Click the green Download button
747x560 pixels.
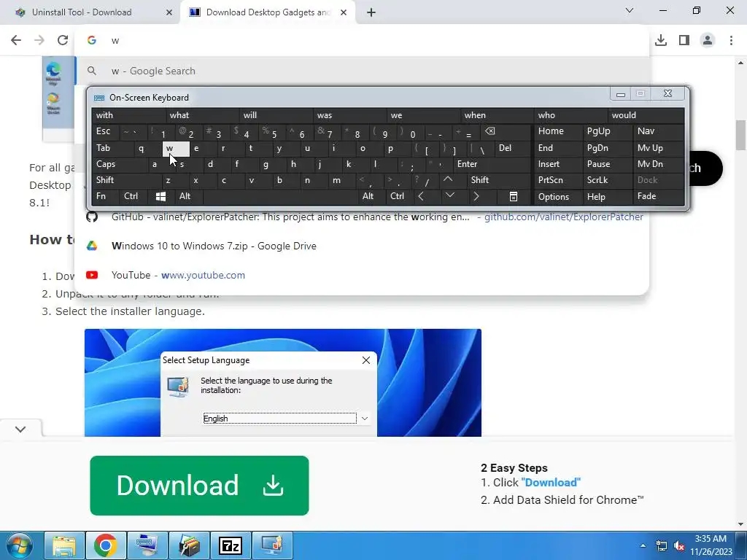point(199,485)
